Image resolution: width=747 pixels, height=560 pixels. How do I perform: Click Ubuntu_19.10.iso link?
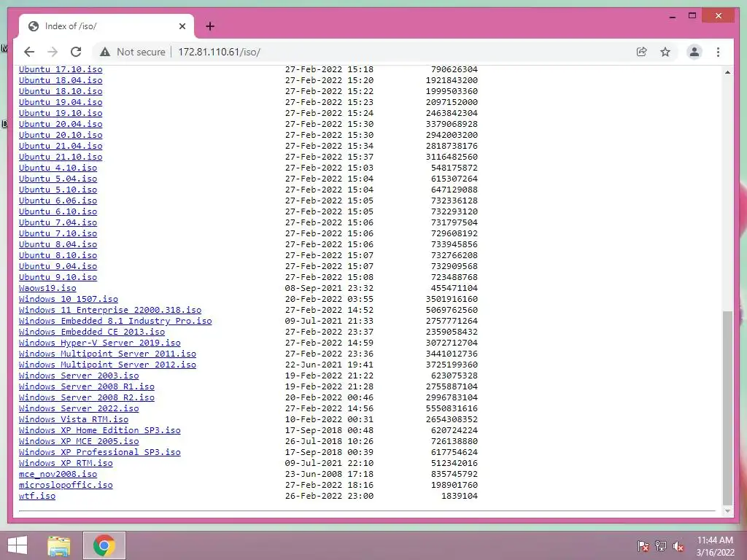tap(61, 113)
